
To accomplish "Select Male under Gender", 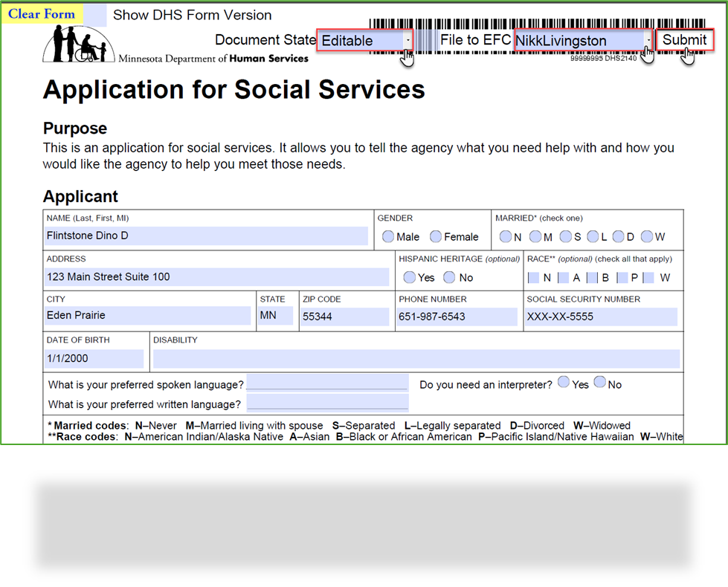I will 388,236.
